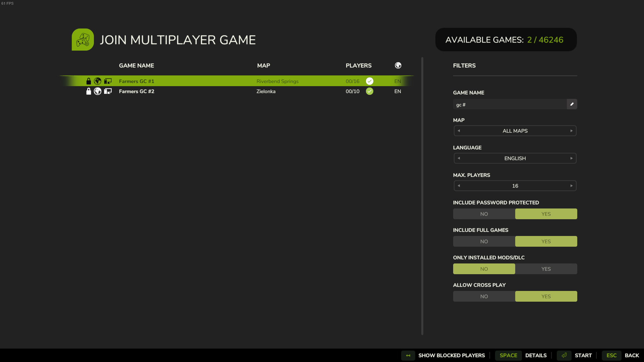Click Show Blocked Players button
Screen dimensions: 644x362
(x=451, y=355)
